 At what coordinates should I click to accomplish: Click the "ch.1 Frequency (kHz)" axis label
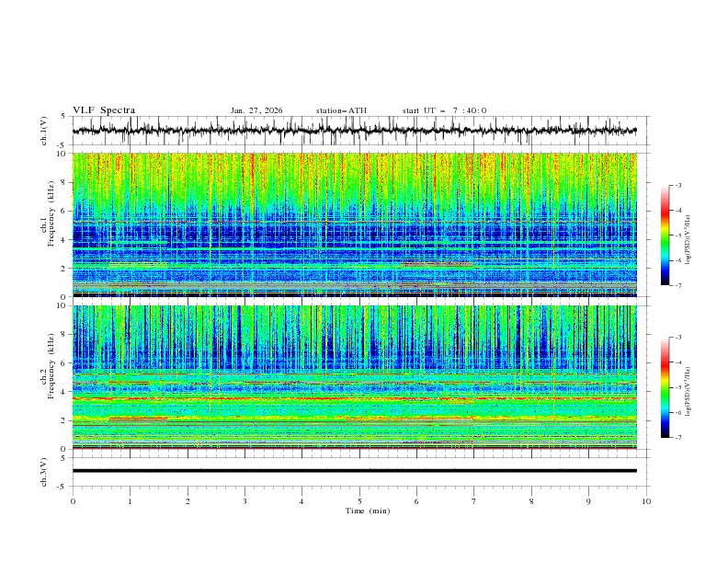48,212
